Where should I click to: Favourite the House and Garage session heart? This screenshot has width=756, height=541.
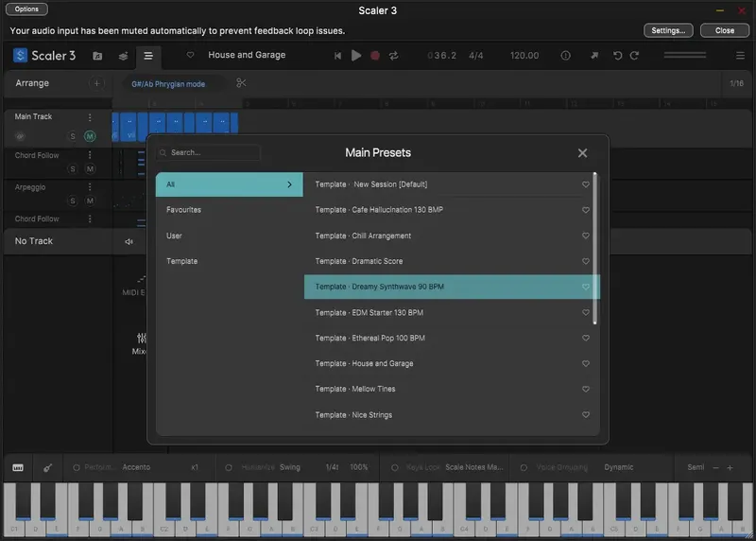pyautogui.click(x=191, y=55)
